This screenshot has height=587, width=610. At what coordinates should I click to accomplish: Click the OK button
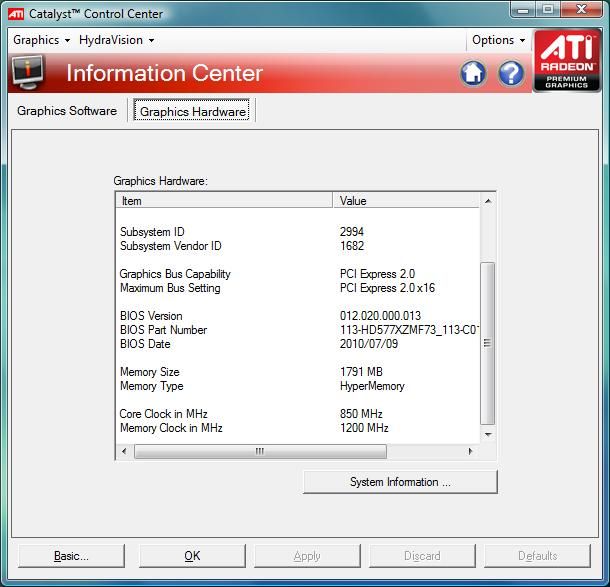pos(192,556)
